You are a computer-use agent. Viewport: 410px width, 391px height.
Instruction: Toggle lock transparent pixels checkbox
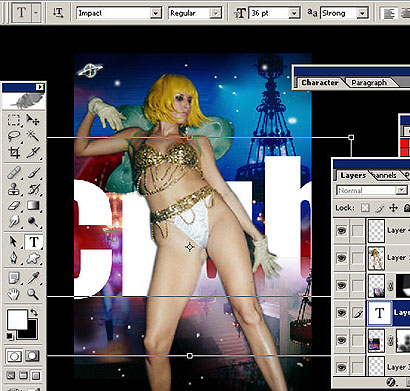coord(365,208)
